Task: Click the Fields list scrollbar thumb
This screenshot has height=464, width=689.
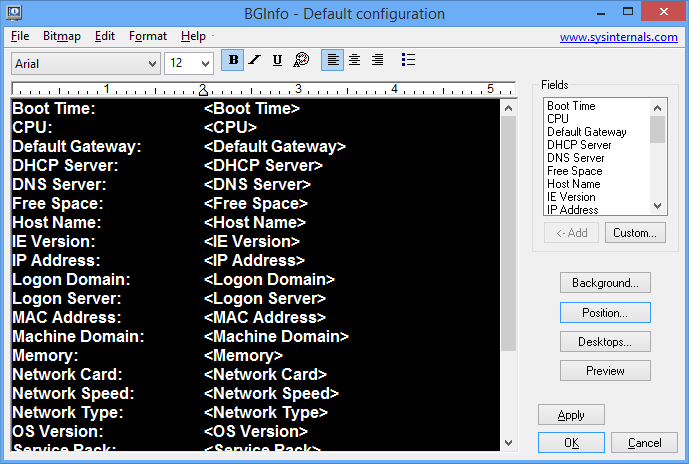Action: click(x=657, y=130)
